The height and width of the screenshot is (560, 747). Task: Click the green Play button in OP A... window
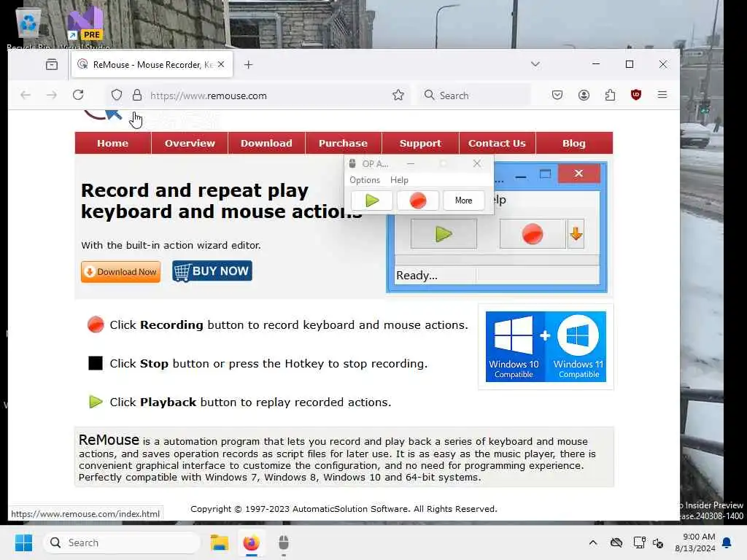pyautogui.click(x=371, y=201)
